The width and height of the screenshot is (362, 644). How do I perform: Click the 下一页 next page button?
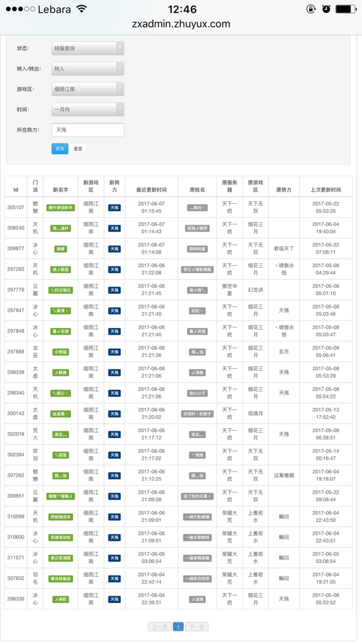[196, 627]
